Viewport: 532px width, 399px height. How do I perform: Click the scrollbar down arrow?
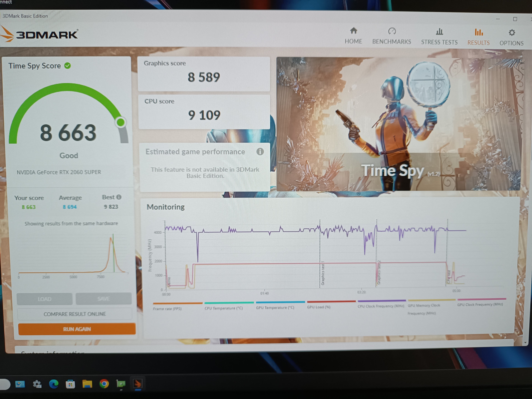click(525, 342)
